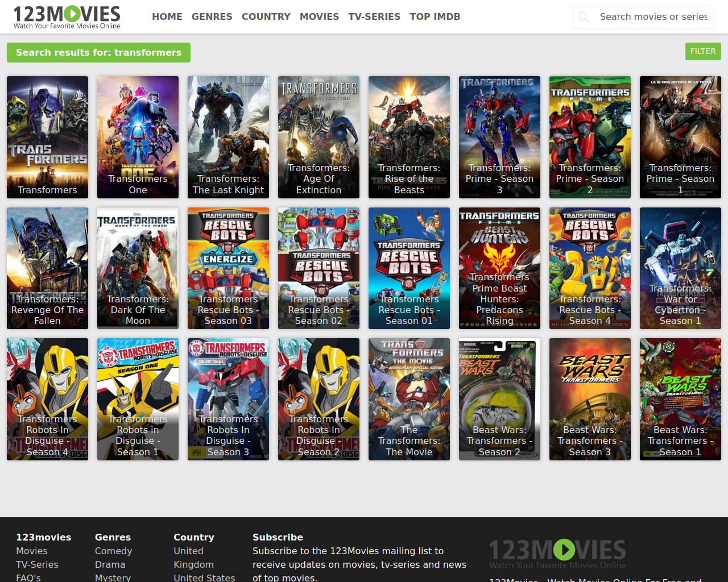This screenshot has height=582, width=728.
Task: Go to the TV-SERIES section
Action: 374,16
